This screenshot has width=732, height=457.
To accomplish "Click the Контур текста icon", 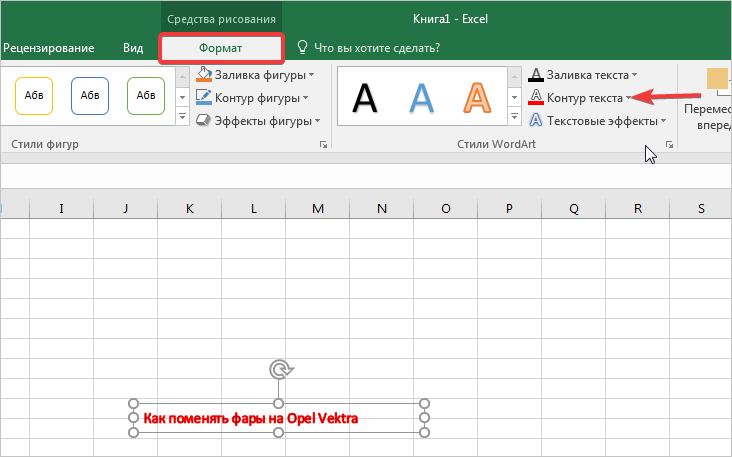I will (536, 98).
